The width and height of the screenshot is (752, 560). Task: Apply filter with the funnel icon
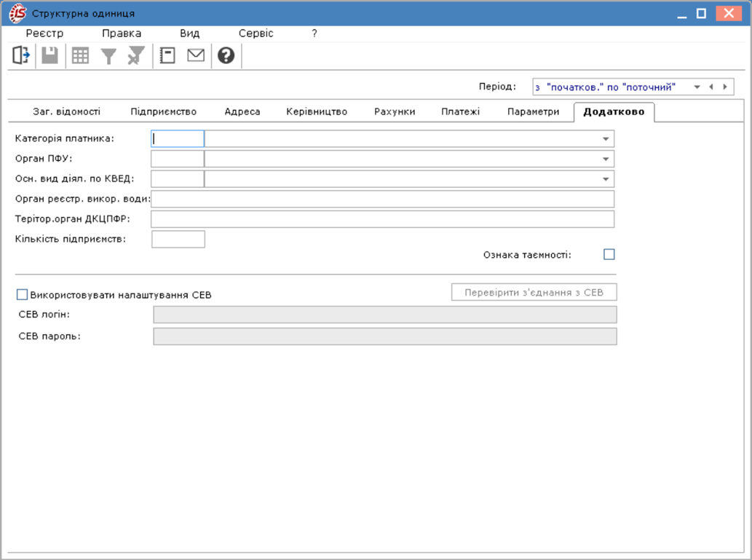tap(108, 56)
